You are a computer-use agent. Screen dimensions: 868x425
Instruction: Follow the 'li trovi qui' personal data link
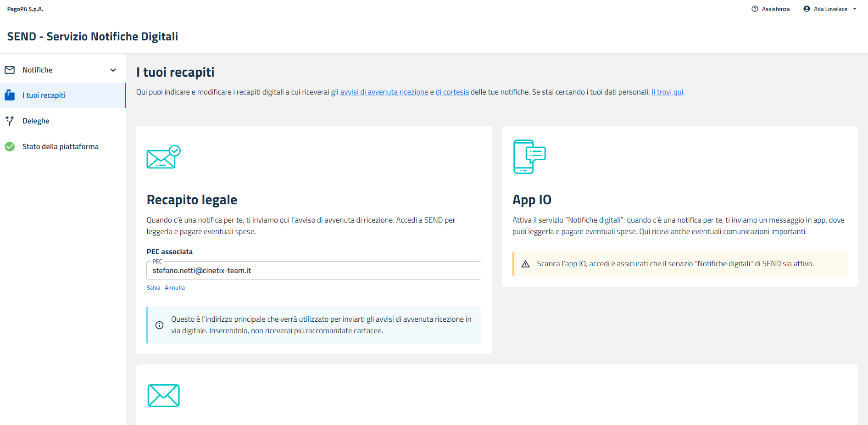[667, 92]
